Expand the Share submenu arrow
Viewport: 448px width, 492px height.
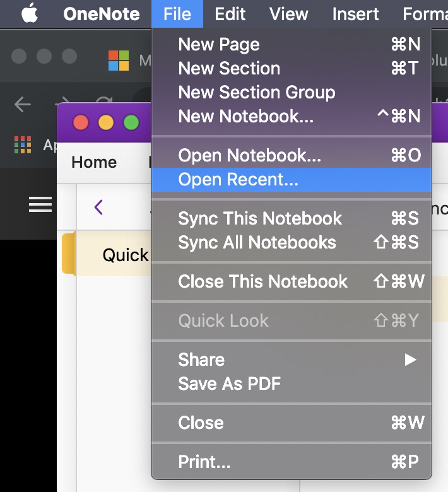(410, 360)
